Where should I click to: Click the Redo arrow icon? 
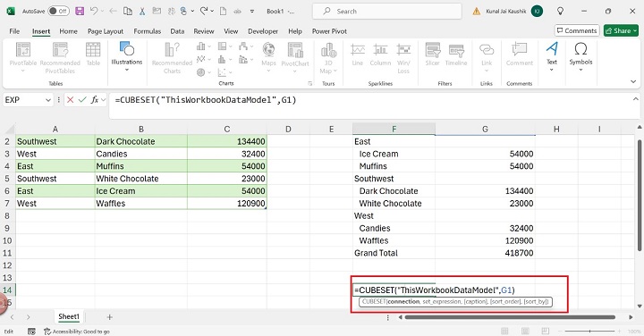click(204, 11)
